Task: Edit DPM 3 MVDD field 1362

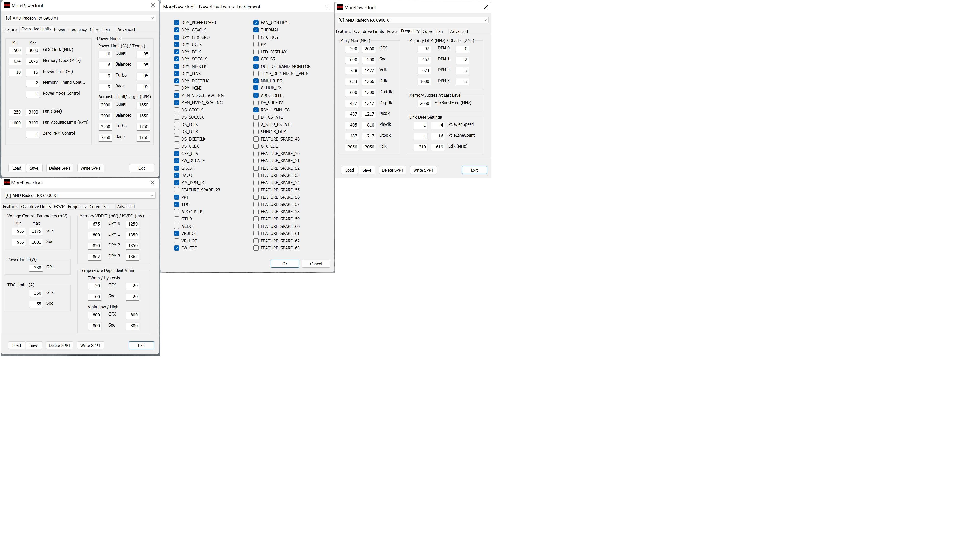Action: (132, 256)
